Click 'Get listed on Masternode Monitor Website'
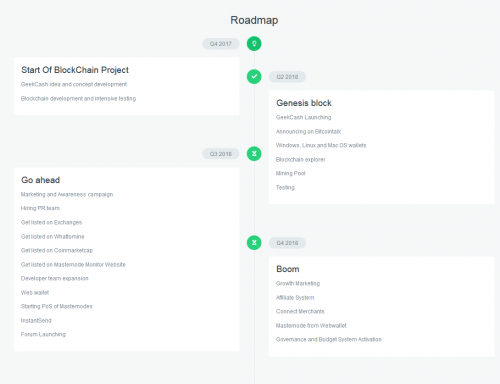 click(73, 264)
